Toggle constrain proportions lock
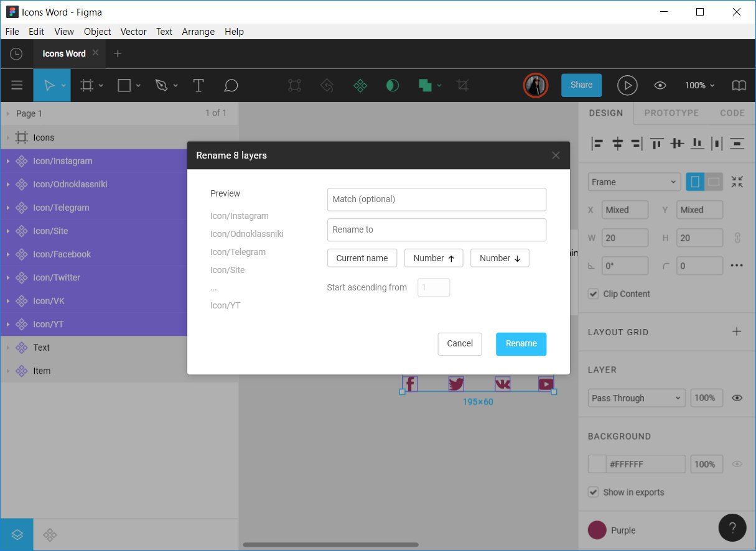Viewport: 756px width, 551px height. pyautogui.click(x=737, y=238)
